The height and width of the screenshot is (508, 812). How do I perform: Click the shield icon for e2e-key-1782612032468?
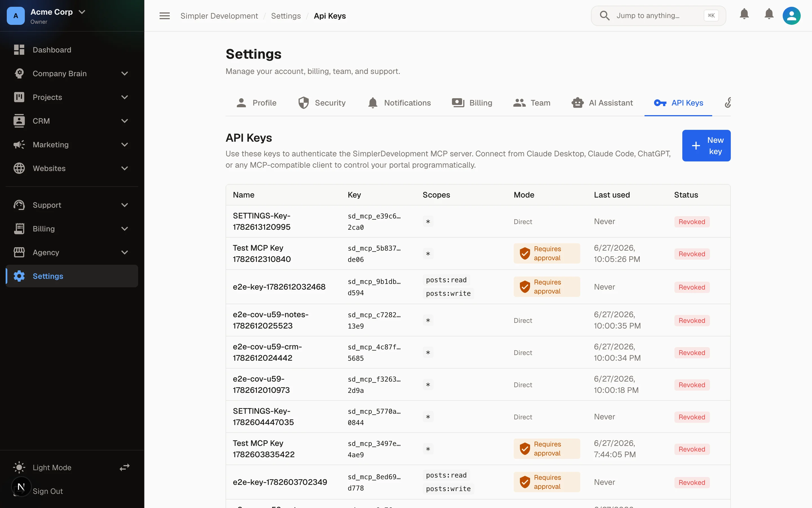[525, 286]
